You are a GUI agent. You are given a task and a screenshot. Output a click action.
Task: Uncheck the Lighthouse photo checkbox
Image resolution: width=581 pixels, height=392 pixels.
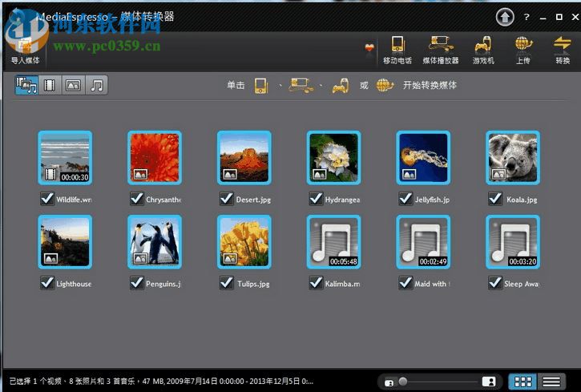point(47,283)
